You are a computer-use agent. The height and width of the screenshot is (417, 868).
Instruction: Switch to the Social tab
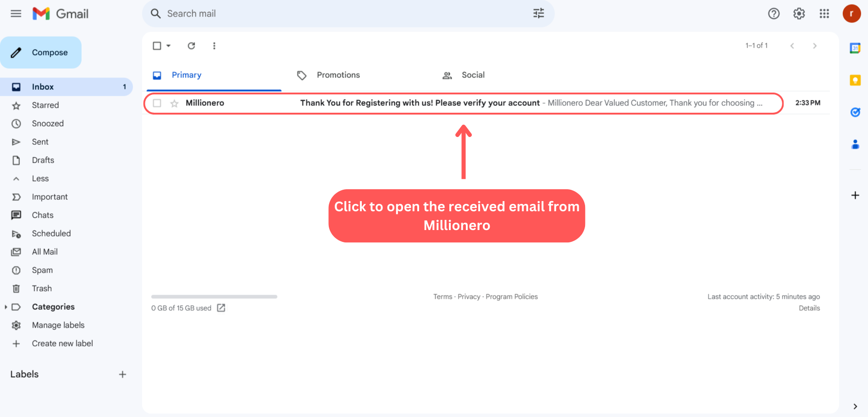pyautogui.click(x=473, y=75)
